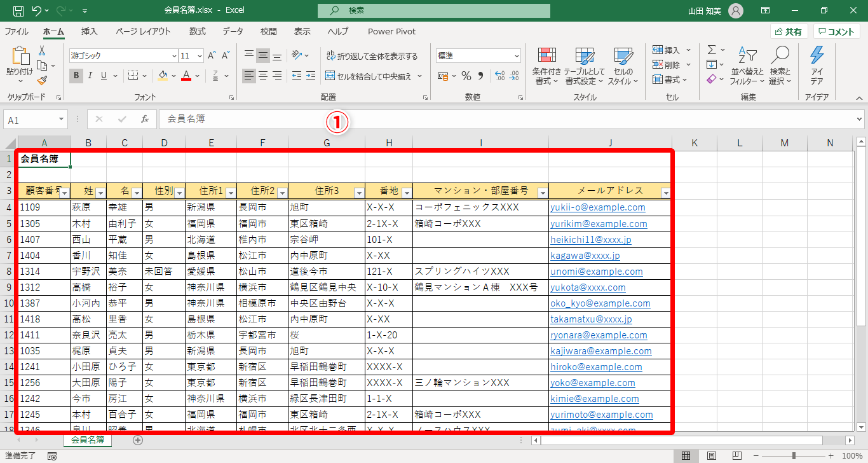Switch to the データ tab
This screenshot has width=868, height=463.
pos(233,31)
